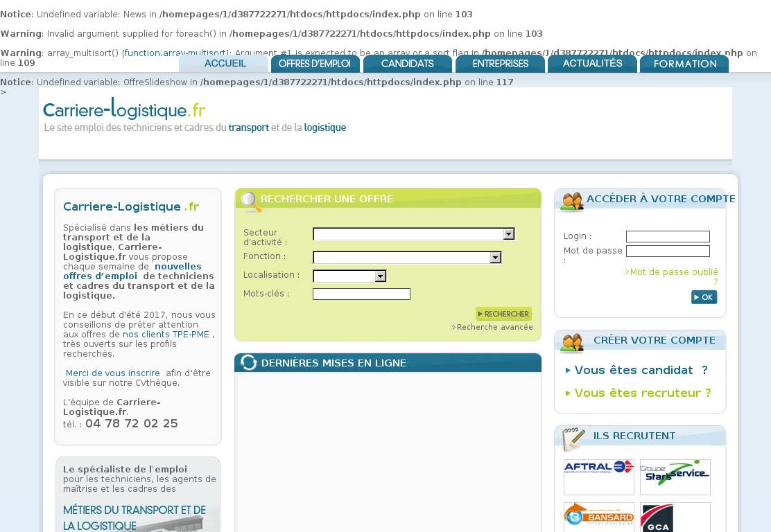Click the Bansard International logo

point(598,517)
